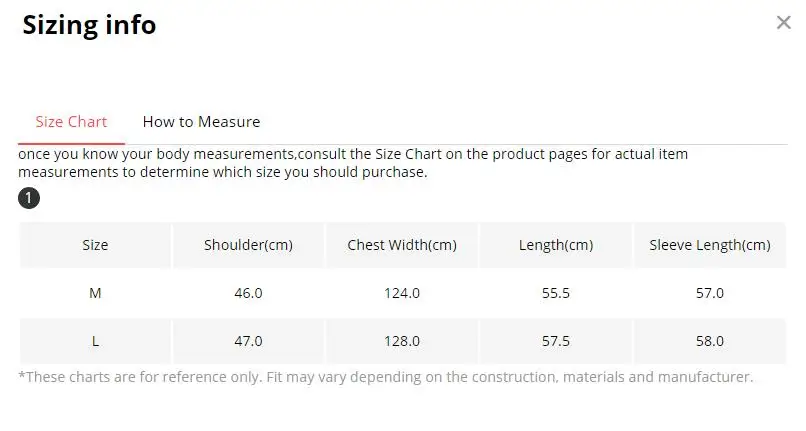Click the 47.0 shoulder value

click(x=247, y=341)
